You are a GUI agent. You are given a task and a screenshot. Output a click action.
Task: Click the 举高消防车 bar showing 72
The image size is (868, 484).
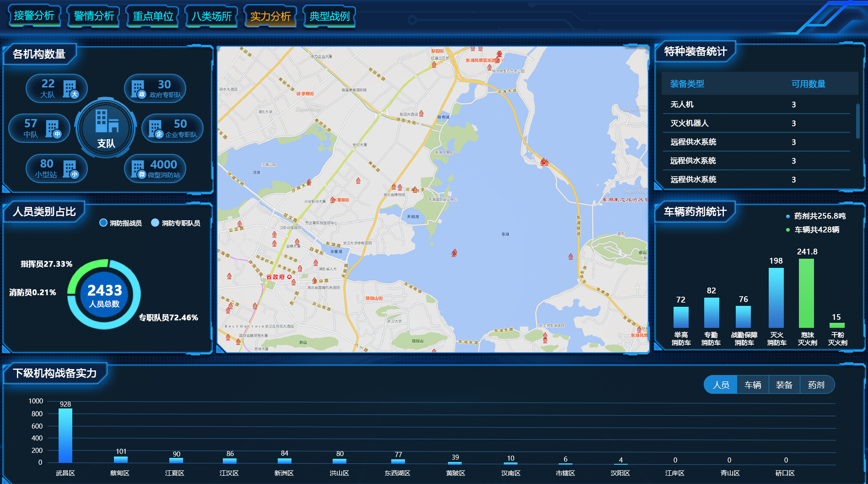[x=681, y=317]
